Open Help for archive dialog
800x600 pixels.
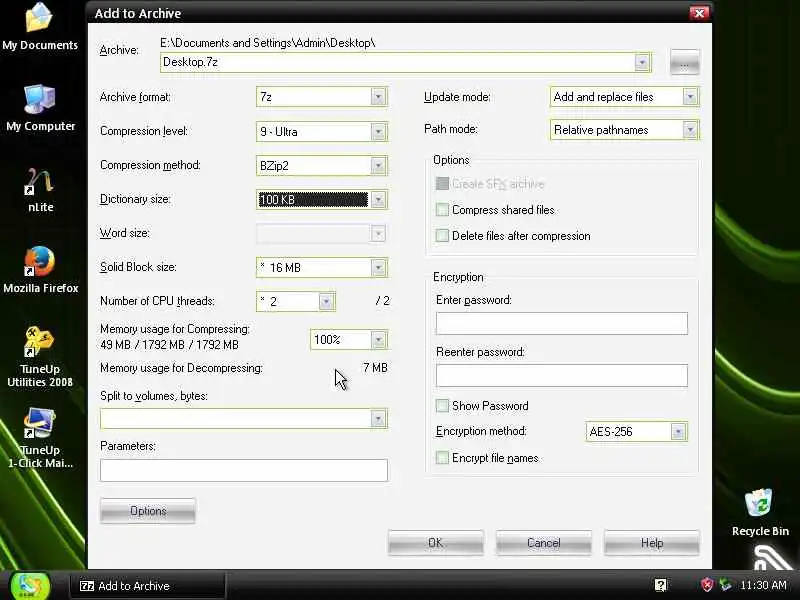point(652,543)
